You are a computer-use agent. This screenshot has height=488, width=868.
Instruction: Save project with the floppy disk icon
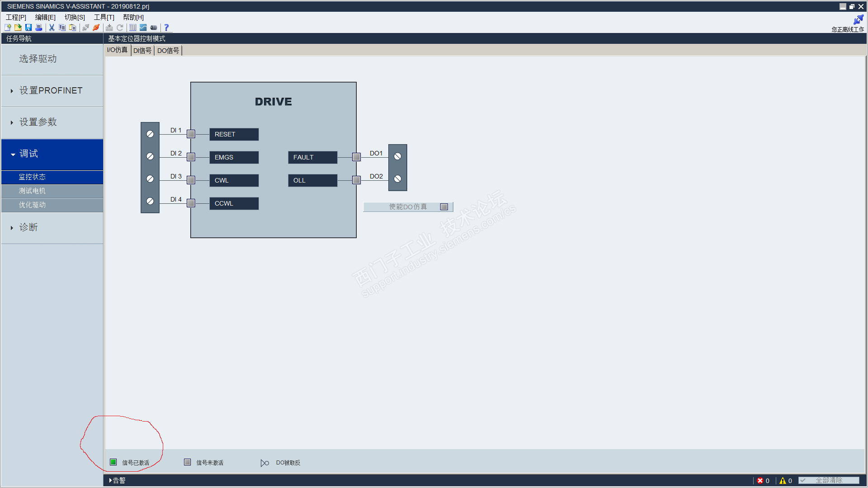click(28, 28)
